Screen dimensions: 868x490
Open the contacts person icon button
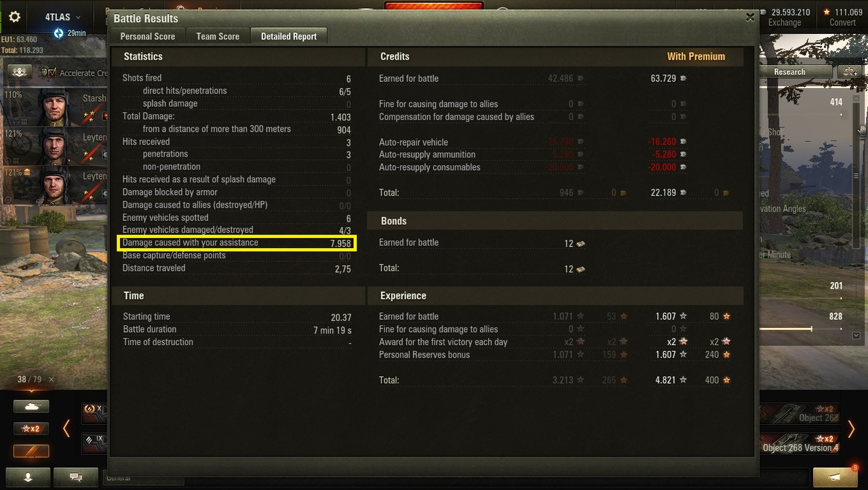[28, 477]
